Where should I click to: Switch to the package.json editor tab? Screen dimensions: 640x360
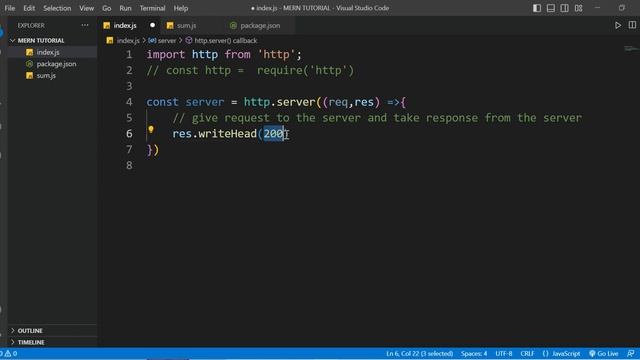coord(260,25)
